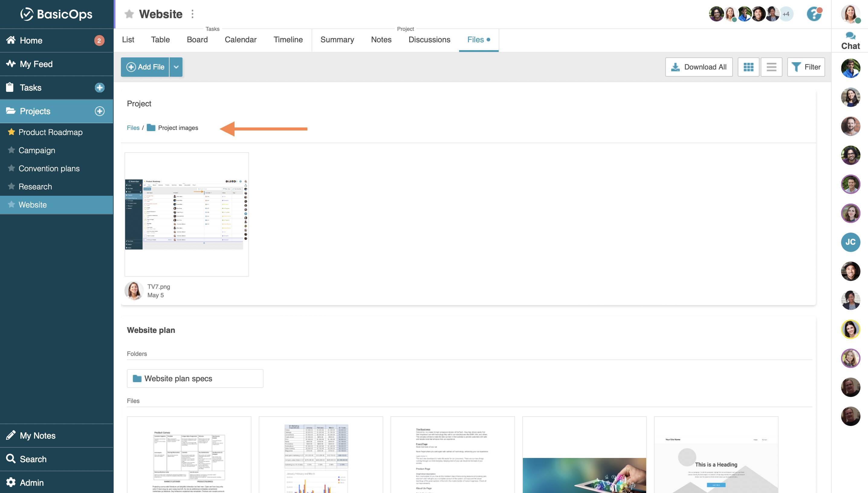
Task: Switch to list view
Action: (x=771, y=67)
